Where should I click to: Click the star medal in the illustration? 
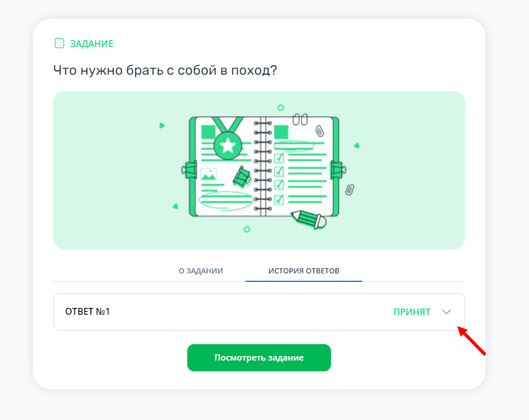[228, 145]
